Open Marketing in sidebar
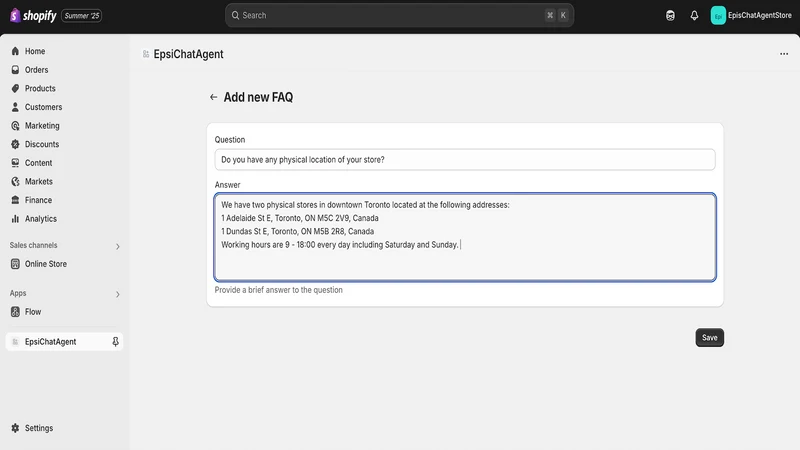 pyautogui.click(x=42, y=126)
